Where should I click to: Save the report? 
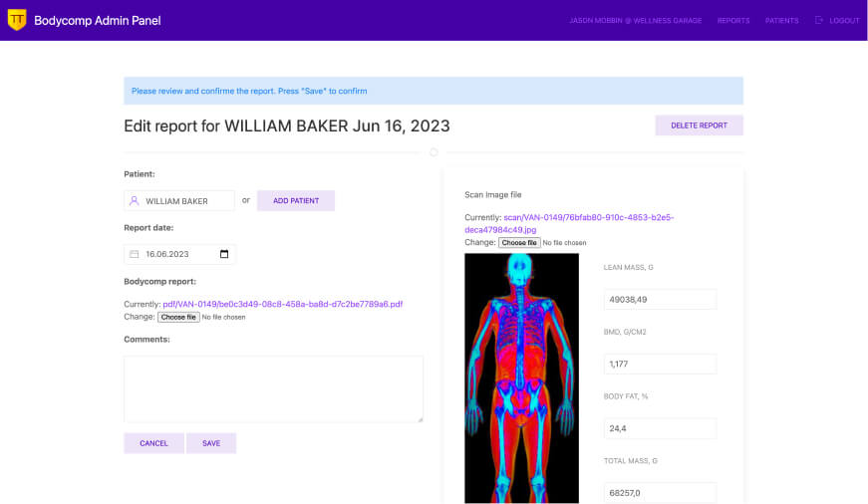coord(211,443)
